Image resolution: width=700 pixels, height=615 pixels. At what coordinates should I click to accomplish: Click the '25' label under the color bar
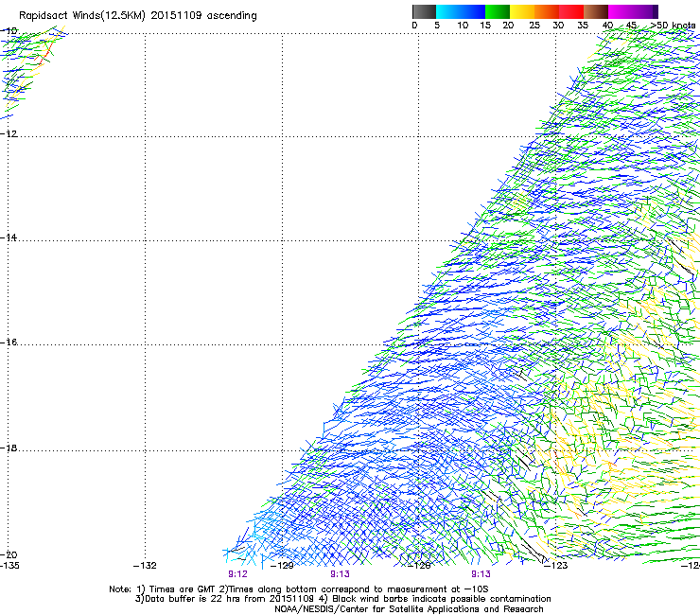pyautogui.click(x=534, y=26)
